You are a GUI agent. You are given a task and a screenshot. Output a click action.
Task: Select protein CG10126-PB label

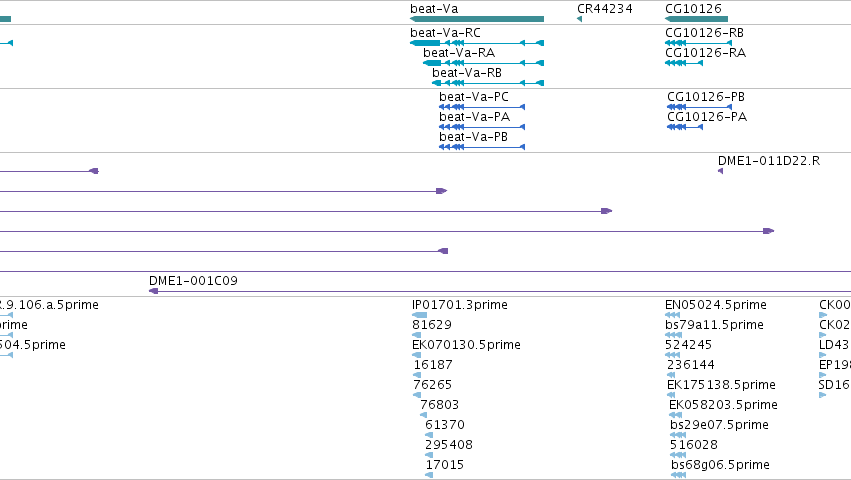point(706,97)
